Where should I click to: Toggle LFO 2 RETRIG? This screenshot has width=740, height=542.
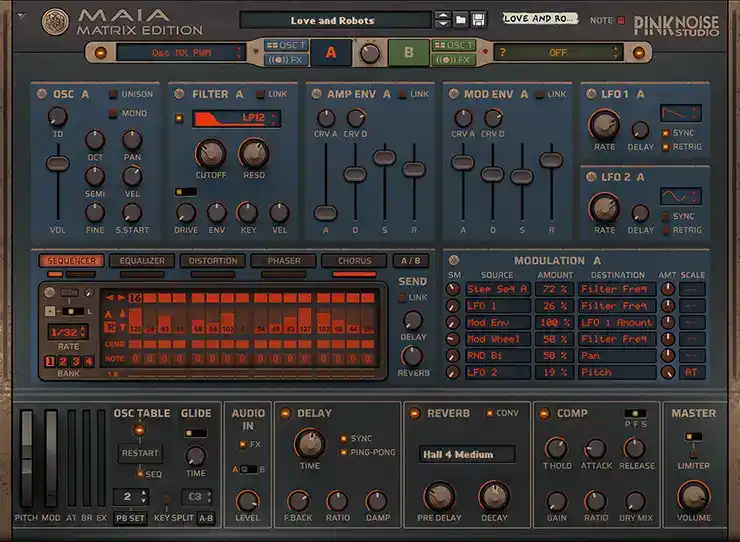coord(665,230)
